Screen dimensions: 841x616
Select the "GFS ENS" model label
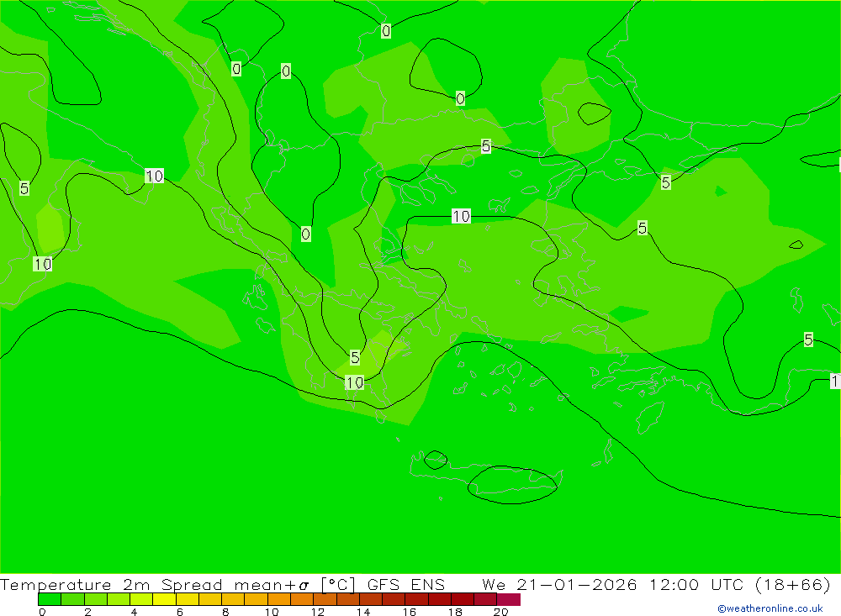406,584
